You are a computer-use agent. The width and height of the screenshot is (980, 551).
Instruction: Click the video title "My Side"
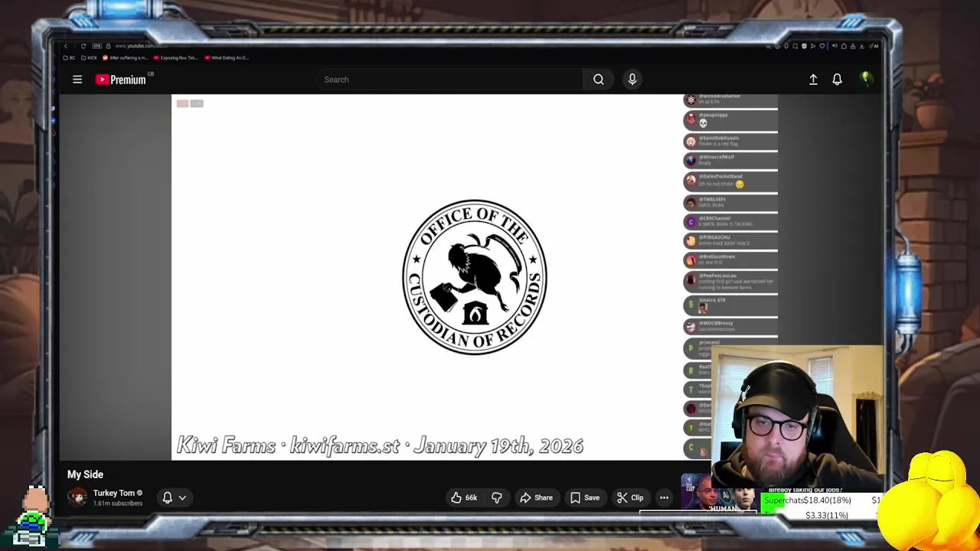tap(85, 474)
